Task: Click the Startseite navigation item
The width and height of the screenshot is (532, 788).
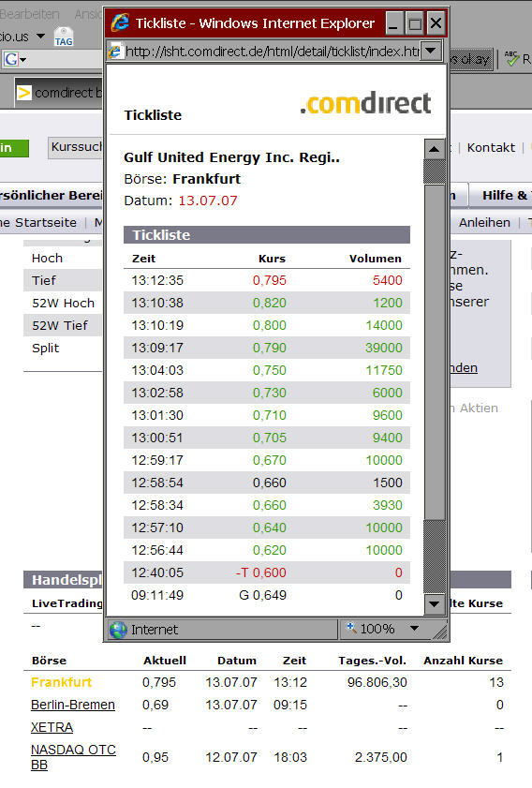Action: pyautogui.click(x=45, y=222)
